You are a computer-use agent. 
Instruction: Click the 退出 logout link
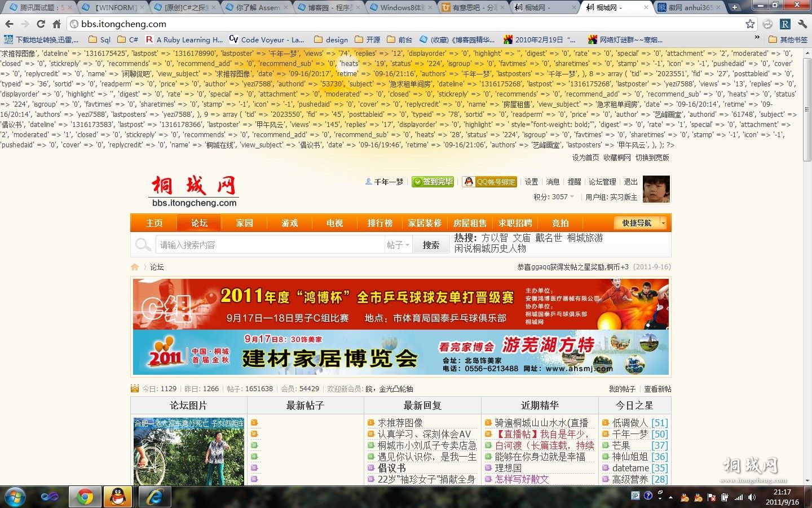[x=630, y=182]
